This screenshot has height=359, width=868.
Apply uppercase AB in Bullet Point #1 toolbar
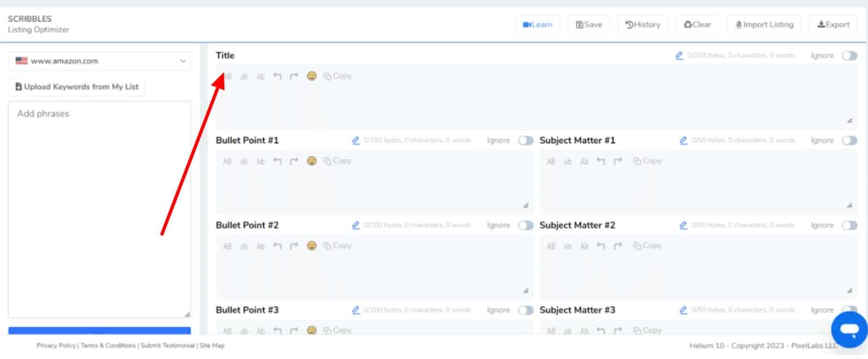[227, 161]
